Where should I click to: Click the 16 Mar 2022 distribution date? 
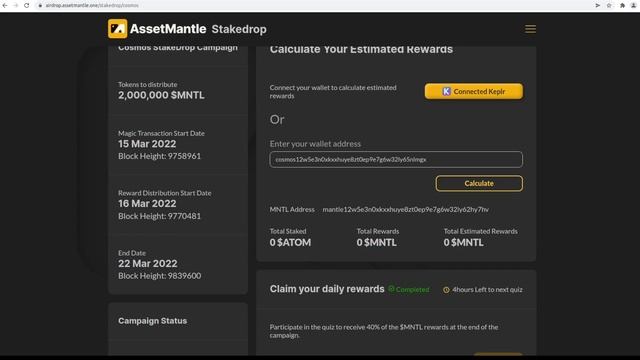click(147, 203)
